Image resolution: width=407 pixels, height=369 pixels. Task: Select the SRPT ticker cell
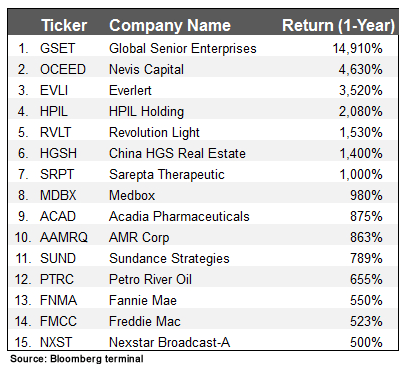point(57,175)
